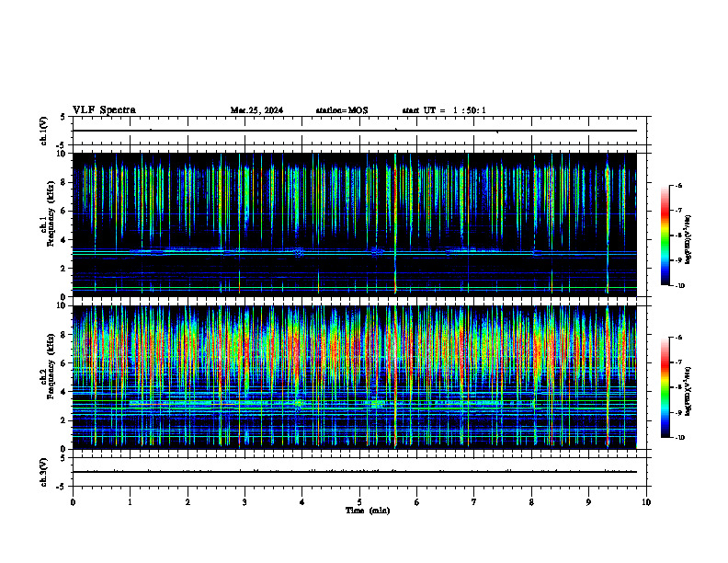728x563 pixels.
Task: Click the ch.1 spectrogram color scale bar
Action: pos(665,236)
